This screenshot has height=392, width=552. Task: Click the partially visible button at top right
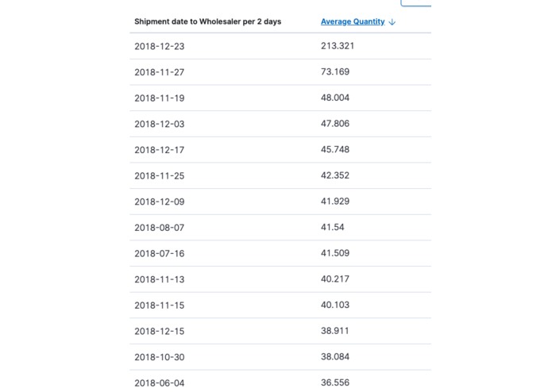pyautogui.click(x=415, y=3)
